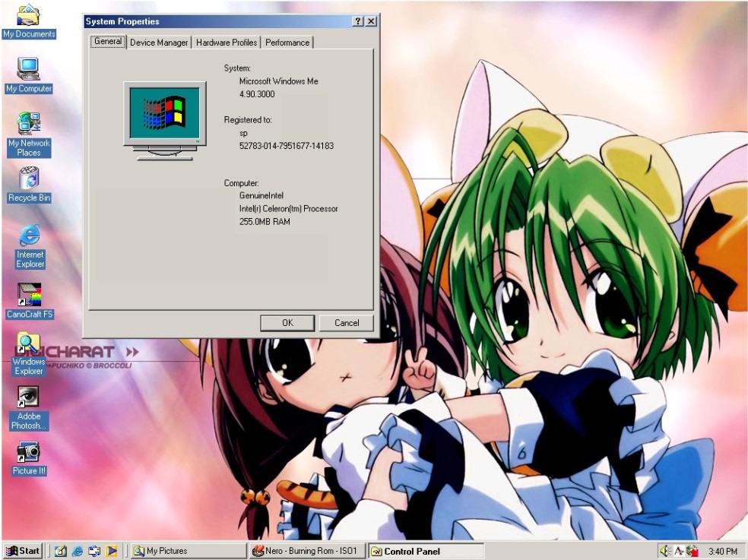Select the Windows Explorer desktop shortcut

[29, 354]
